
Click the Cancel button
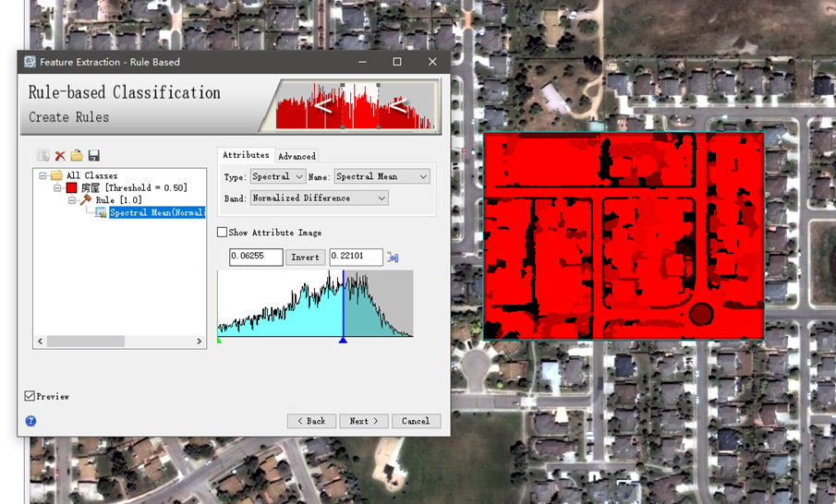click(416, 421)
